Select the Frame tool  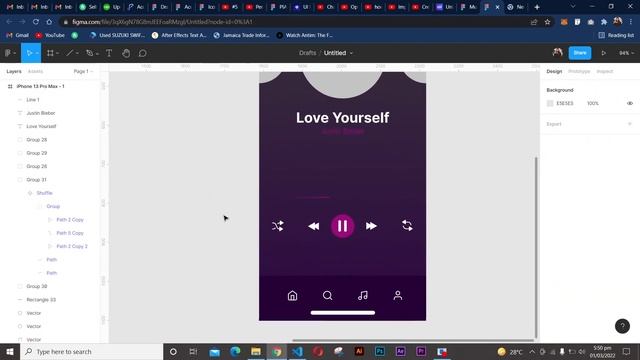click(x=50, y=53)
